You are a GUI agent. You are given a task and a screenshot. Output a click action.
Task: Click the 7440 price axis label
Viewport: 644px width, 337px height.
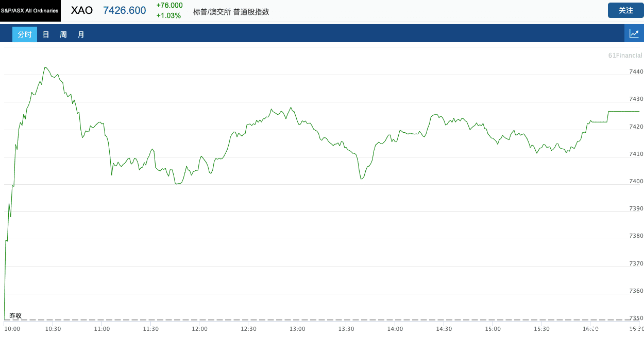point(636,72)
